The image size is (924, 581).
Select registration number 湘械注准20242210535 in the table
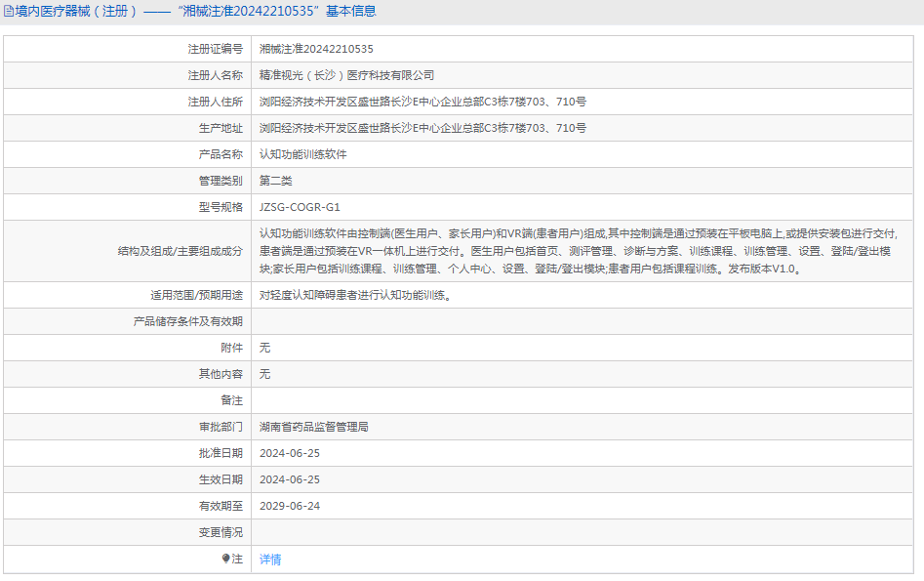[316, 49]
